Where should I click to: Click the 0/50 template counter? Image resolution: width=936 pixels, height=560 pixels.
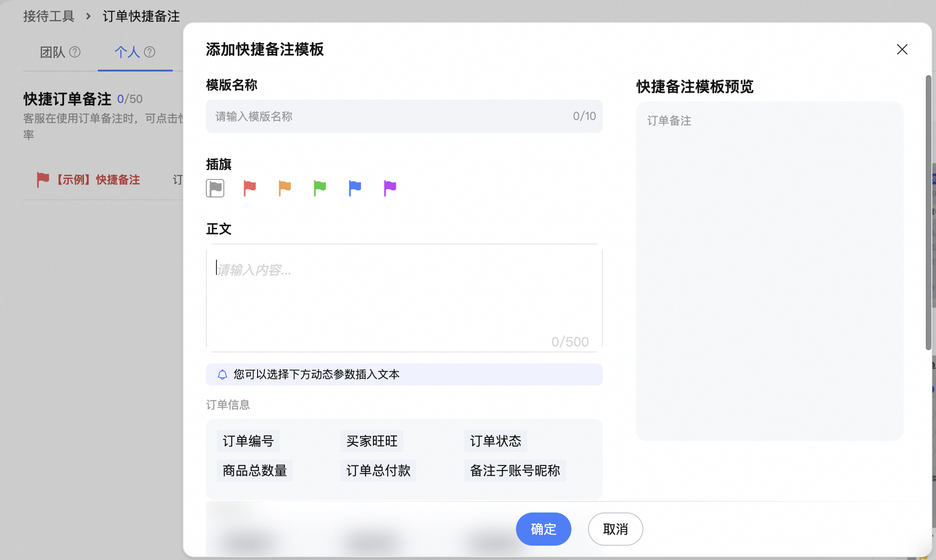click(x=130, y=99)
